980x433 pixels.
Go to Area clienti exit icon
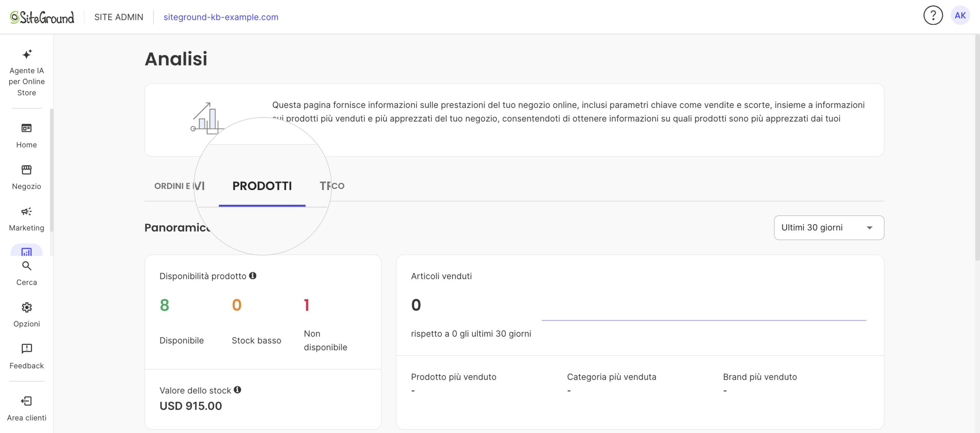click(x=26, y=401)
